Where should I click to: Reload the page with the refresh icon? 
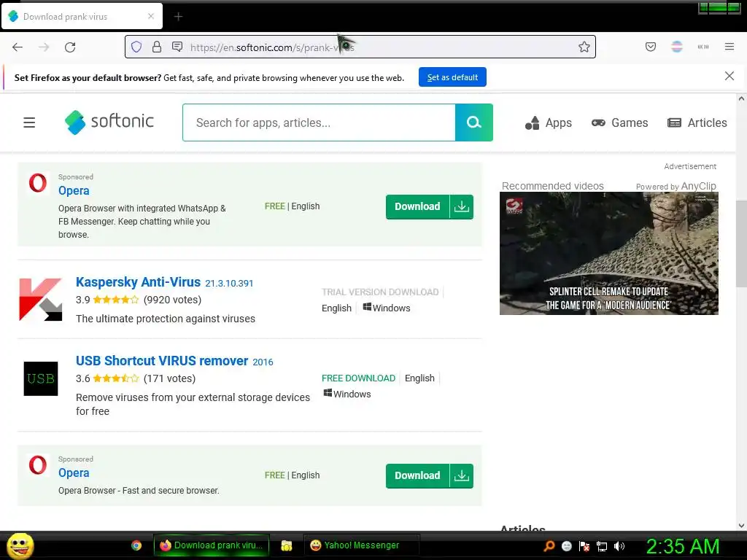(x=70, y=47)
